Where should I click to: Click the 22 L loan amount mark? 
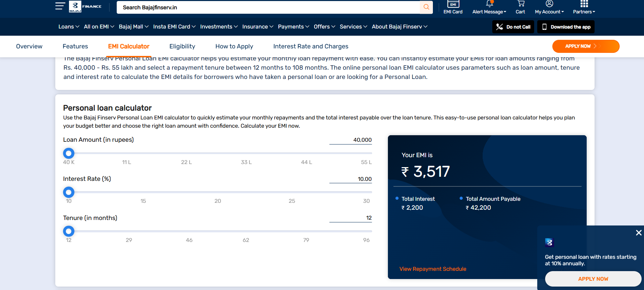186,162
